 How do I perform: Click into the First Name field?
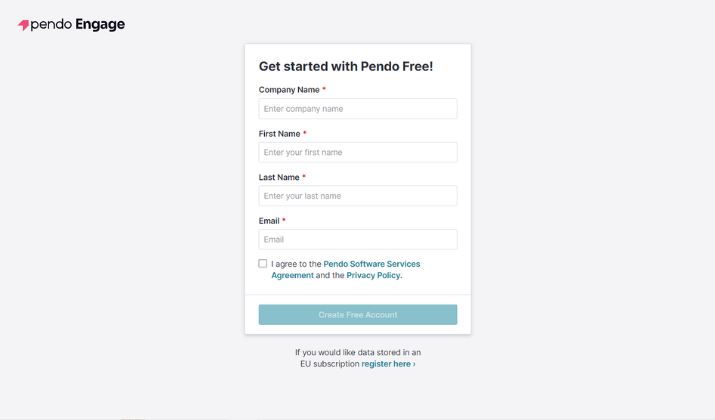357,152
